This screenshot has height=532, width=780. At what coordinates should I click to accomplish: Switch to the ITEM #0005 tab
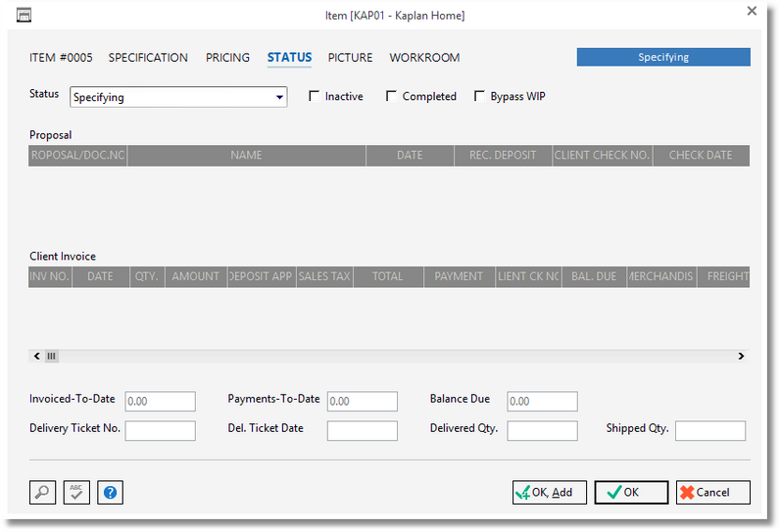point(61,58)
